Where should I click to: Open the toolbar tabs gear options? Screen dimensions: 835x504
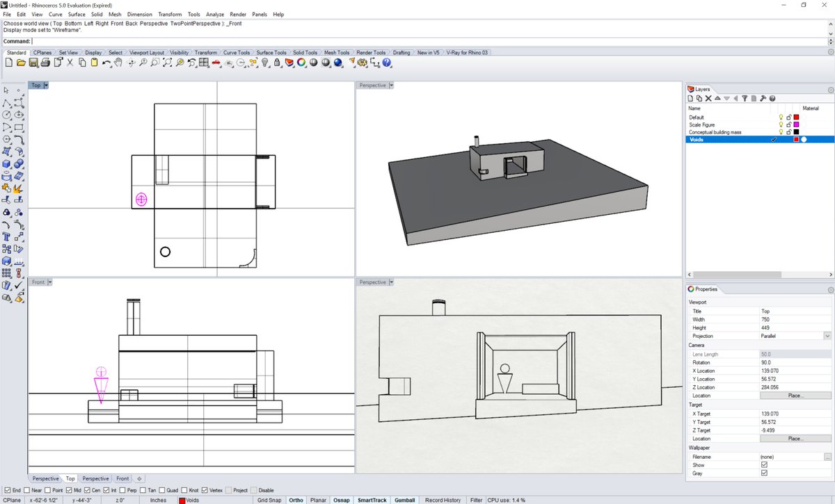tap(830, 52)
